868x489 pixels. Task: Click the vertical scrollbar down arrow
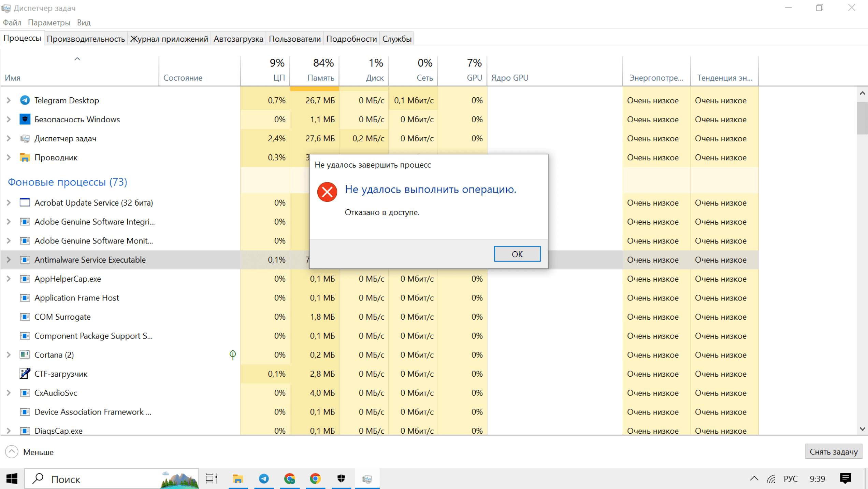(x=862, y=429)
